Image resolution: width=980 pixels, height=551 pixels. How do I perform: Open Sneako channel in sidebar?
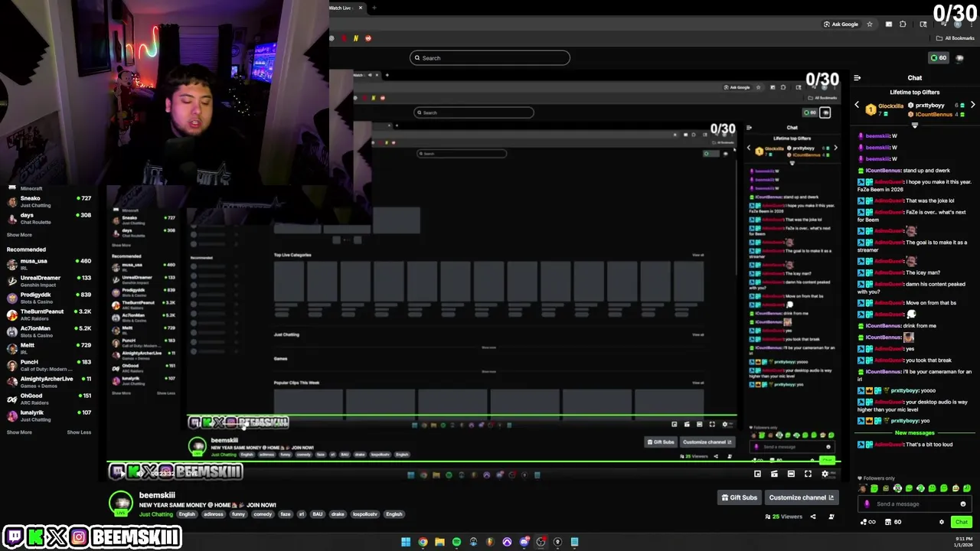pyautogui.click(x=49, y=201)
